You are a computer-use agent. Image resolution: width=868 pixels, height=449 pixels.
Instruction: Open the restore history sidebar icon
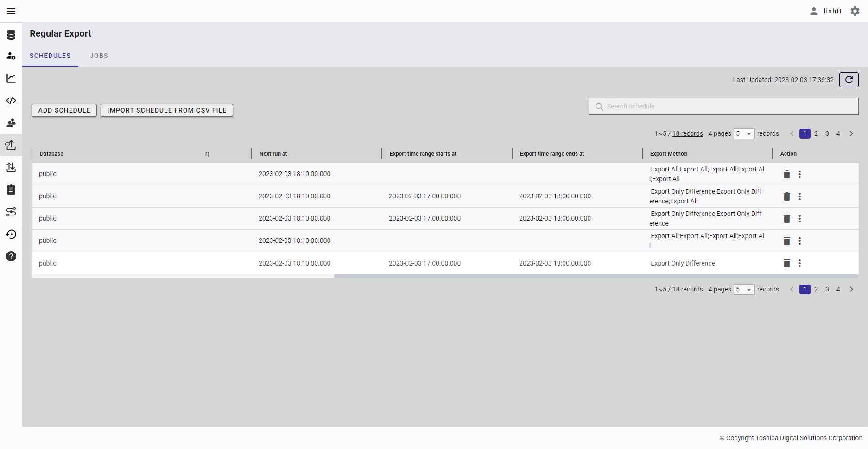pyautogui.click(x=11, y=234)
